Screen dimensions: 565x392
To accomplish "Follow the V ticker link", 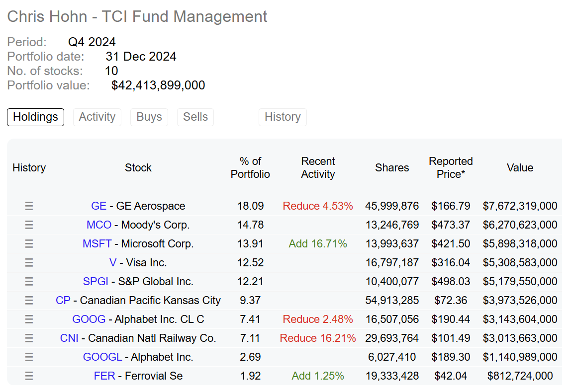I will tap(113, 263).
